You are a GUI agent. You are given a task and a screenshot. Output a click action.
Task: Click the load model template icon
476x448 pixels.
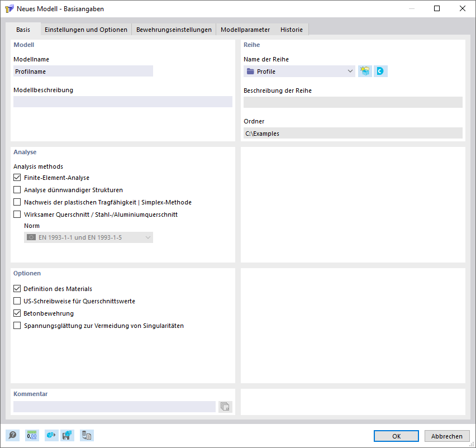tap(51, 436)
